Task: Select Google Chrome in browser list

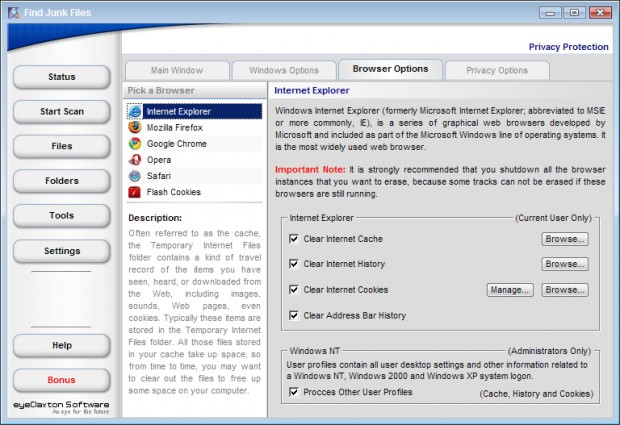Action: pyautogui.click(x=195, y=144)
